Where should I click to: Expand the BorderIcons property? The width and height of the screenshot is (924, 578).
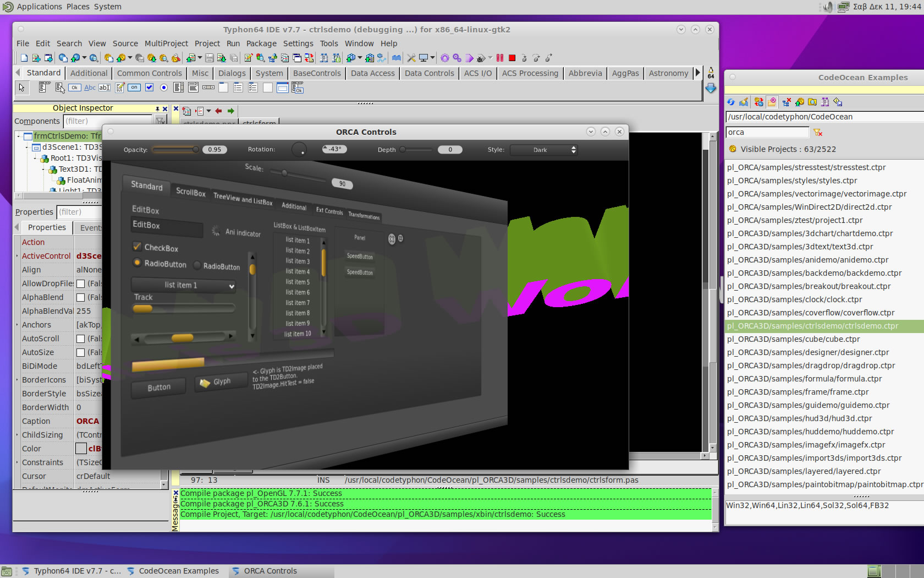click(18, 380)
